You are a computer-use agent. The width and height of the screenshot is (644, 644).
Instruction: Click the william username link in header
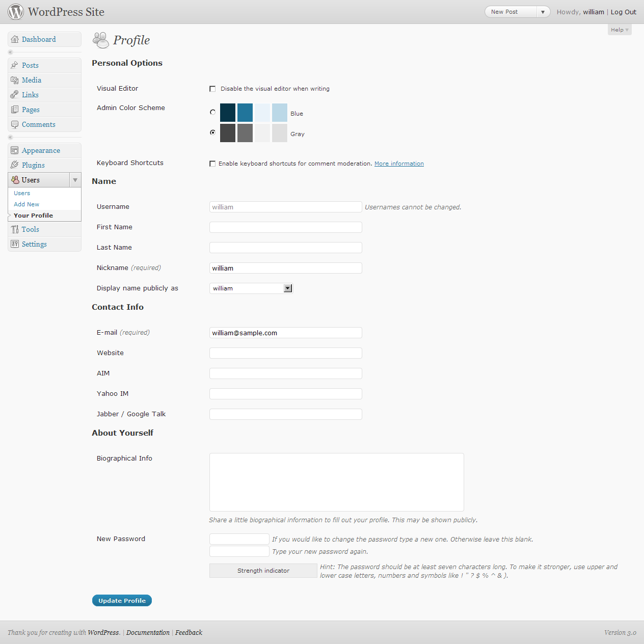point(594,12)
